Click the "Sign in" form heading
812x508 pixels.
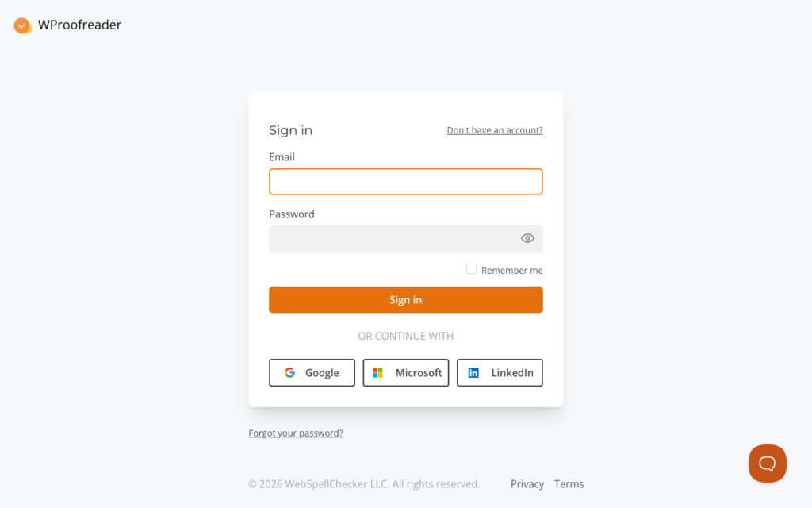[290, 130]
